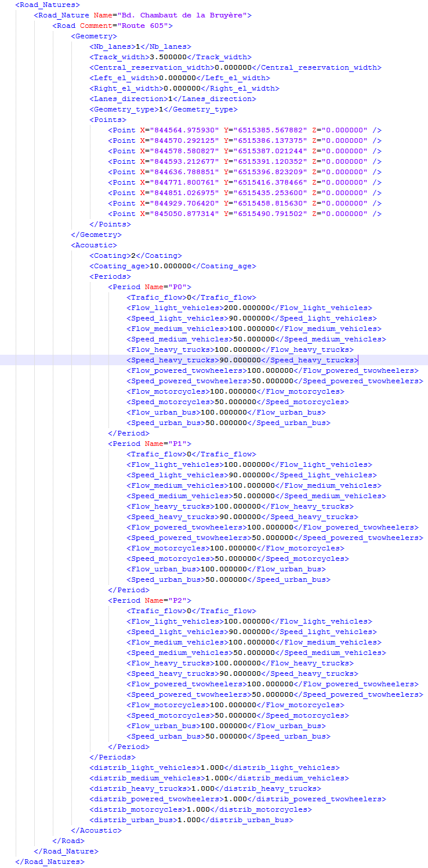Click the Nb_lanes line with value 1
Viewport: 428px width, 868px height.
point(140,46)
